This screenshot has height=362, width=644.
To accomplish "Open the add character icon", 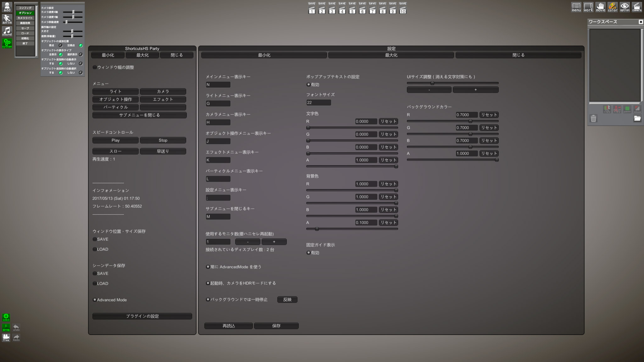I will (7, 7).
